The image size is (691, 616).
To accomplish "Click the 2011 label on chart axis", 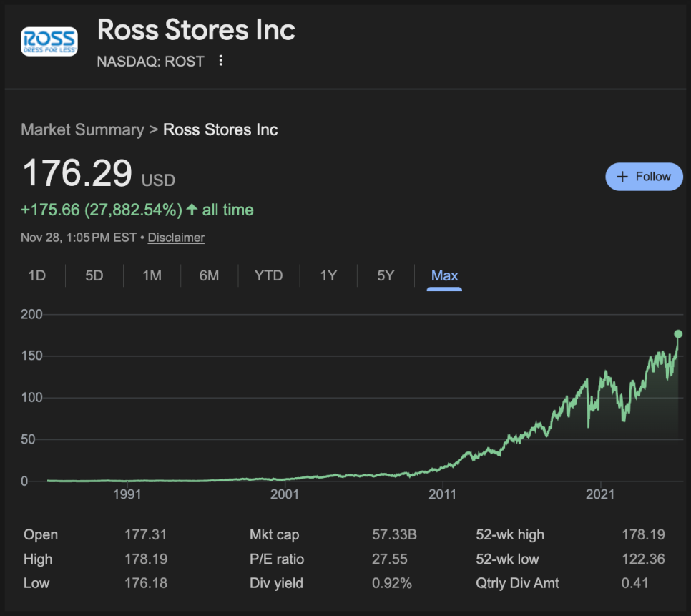I will point(443,494).
